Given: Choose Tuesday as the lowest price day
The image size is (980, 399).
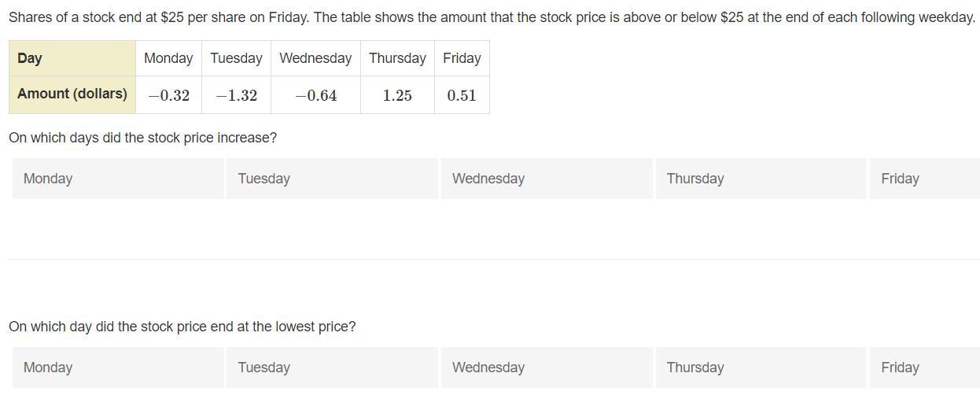Looking at the screenshot, I should (x=332, y=368).
